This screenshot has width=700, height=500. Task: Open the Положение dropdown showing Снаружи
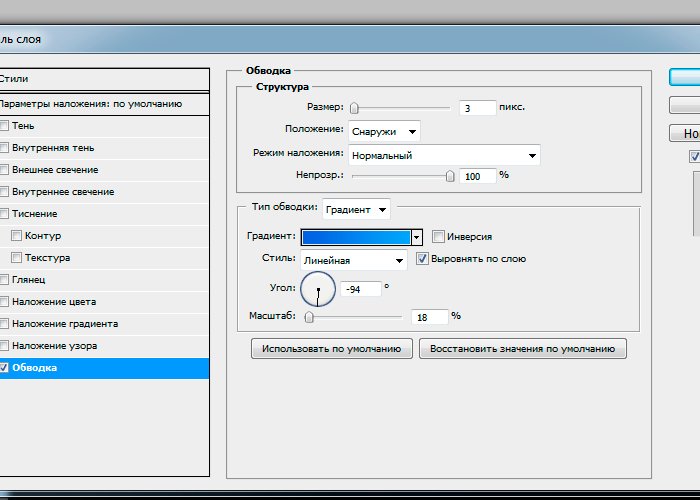(384, 131)
